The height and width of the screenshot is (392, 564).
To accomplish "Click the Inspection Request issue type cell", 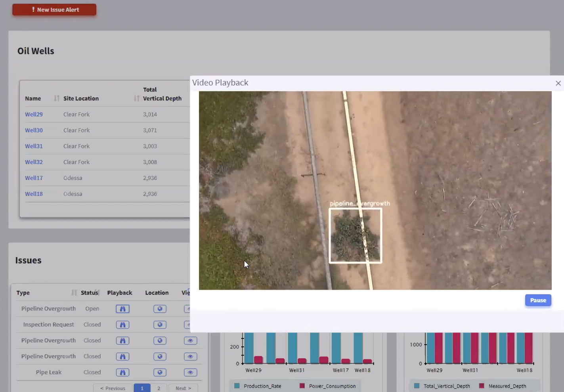I will point(48,325).
